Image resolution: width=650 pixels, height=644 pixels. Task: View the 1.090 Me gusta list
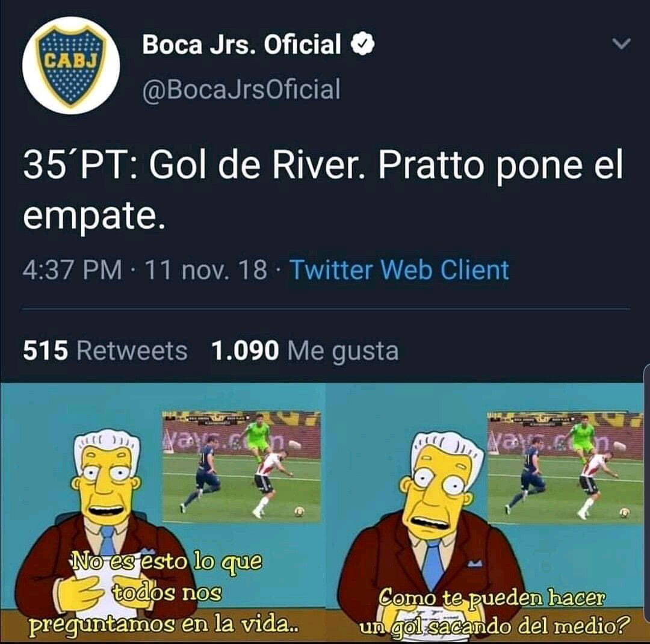click(x=305, y=351)
